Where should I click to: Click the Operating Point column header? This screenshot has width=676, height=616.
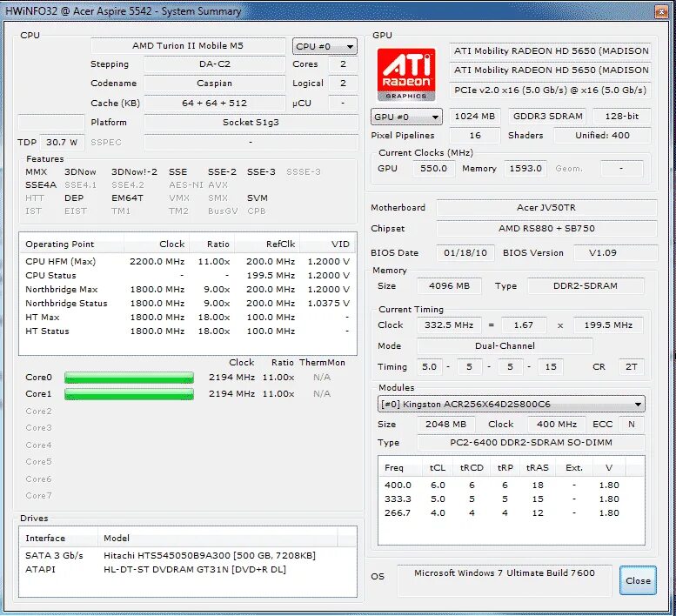pos(71,244)
